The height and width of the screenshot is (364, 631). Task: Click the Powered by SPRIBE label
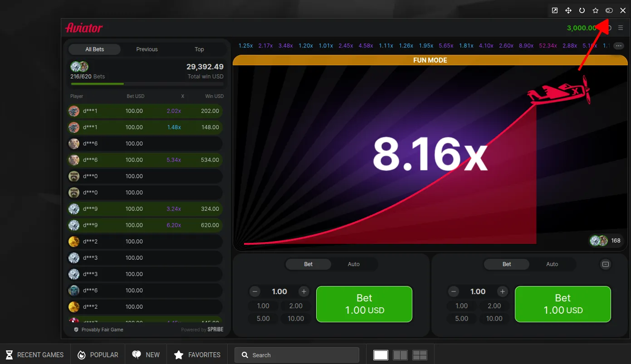point(202,330)
